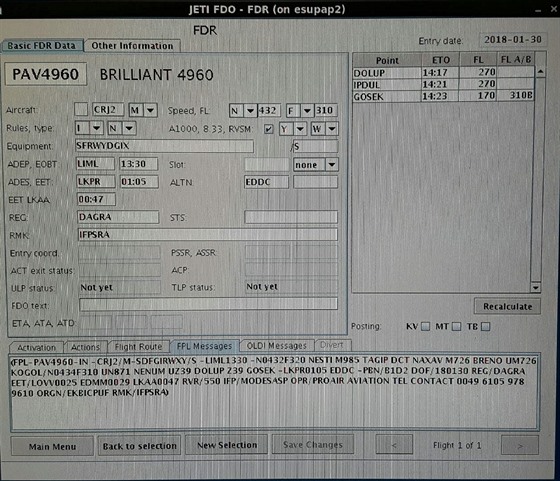560x481 pixels.
Task: Expand the Slot 'none' dropdown
Action: pyautogui.click(x=332, y=165)
